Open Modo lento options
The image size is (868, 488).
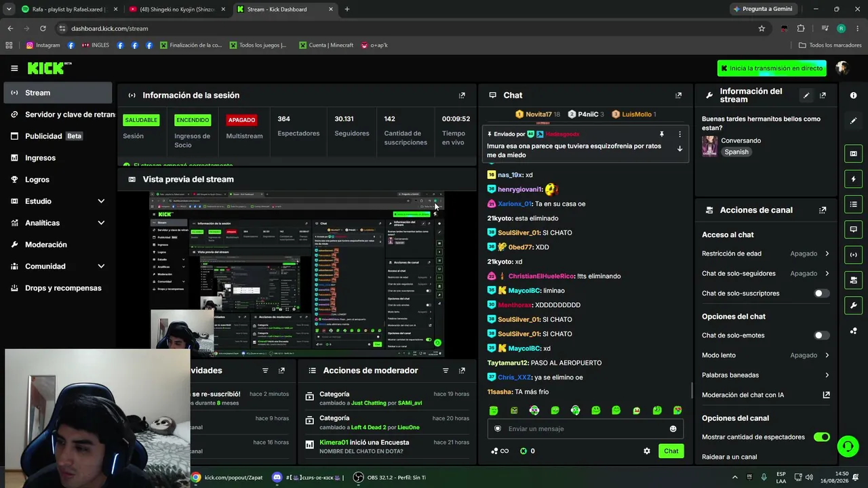click(765, 355)
